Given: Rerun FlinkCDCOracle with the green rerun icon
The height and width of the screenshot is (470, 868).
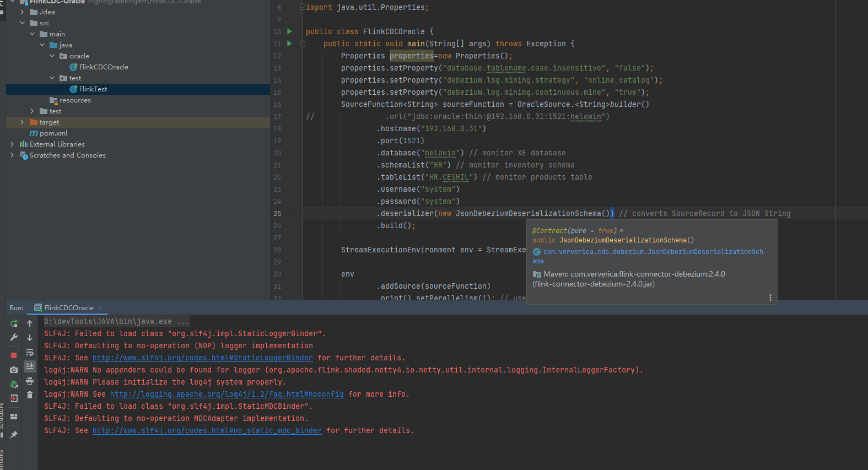Looking at the screenshot, I should [14, 323].
